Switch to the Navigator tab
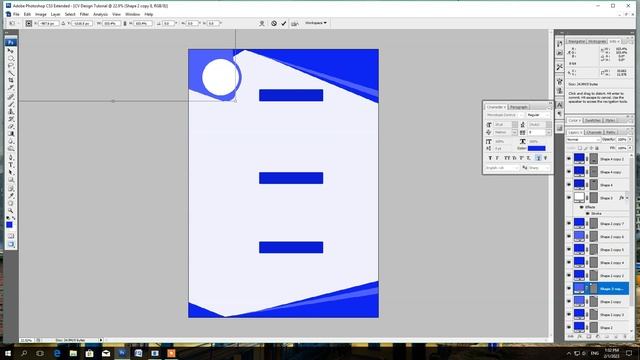 click(576, 42)
